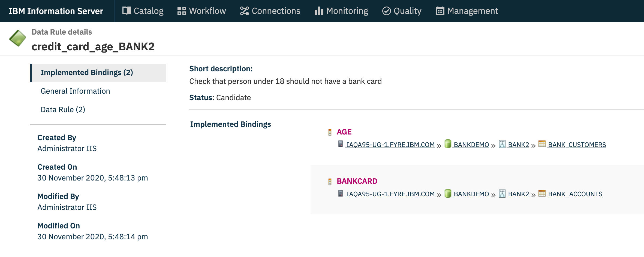Click the Quality checkmark icon
Viewport: 644px width, 257px height.
point(386,11)
